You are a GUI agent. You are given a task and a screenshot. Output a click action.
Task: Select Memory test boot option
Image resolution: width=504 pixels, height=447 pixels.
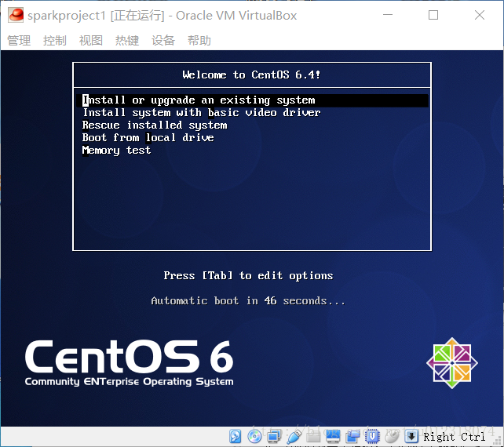(117, 151)
